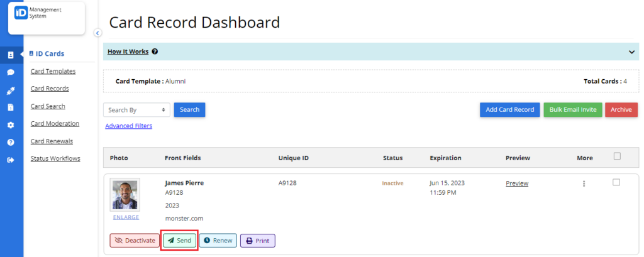Click the How It Works help icon
The width and height of the screenshot is (644, 257).
pyautogui.click(x=155, y=52)
